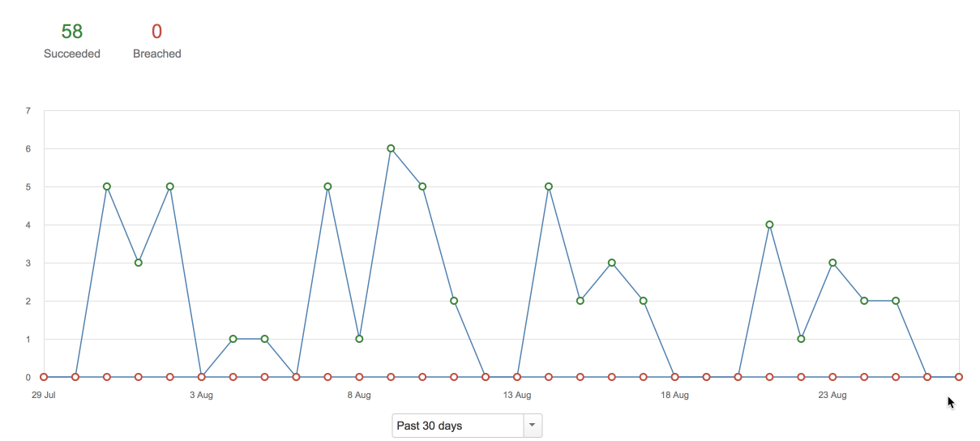Viewport: 980px width, 441px height.
Task: Select the 7 Aug green point at 5
Action: coord(327,186)
